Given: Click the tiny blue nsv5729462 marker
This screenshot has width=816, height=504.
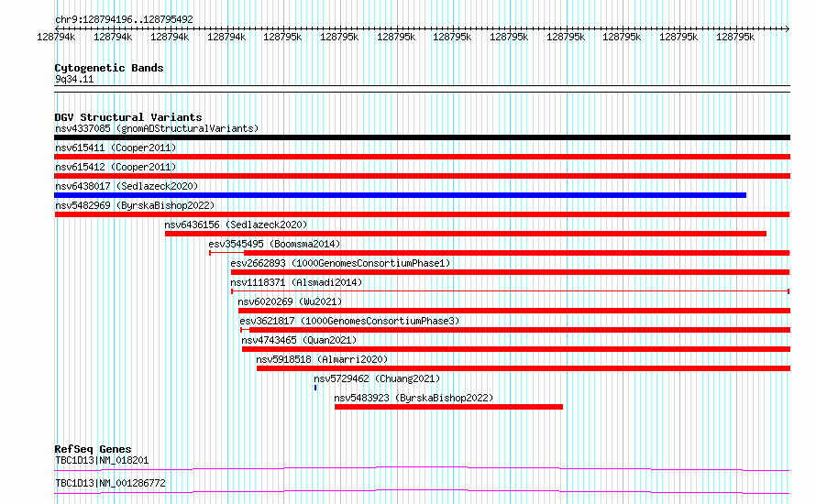Looking at the screenshot, I should click(x=315, y=388).
